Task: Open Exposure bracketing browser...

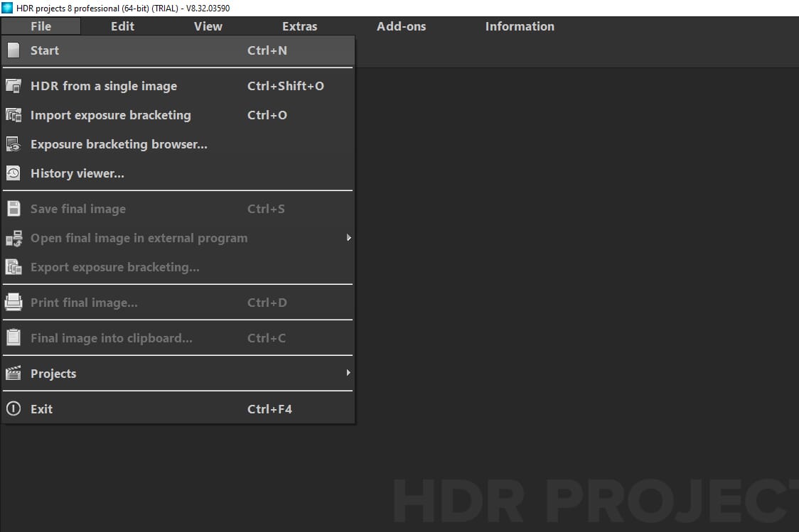Action: pyautogui.click(x=178, y=144)
